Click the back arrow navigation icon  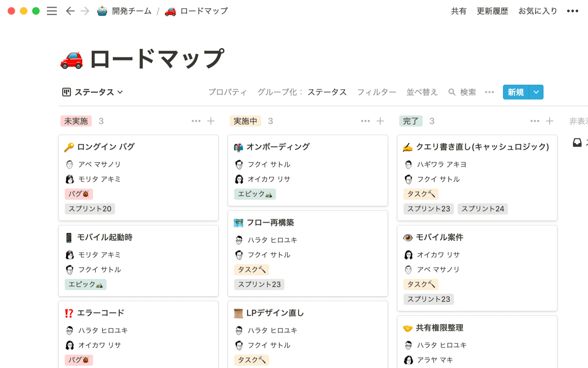coord(70,11)
